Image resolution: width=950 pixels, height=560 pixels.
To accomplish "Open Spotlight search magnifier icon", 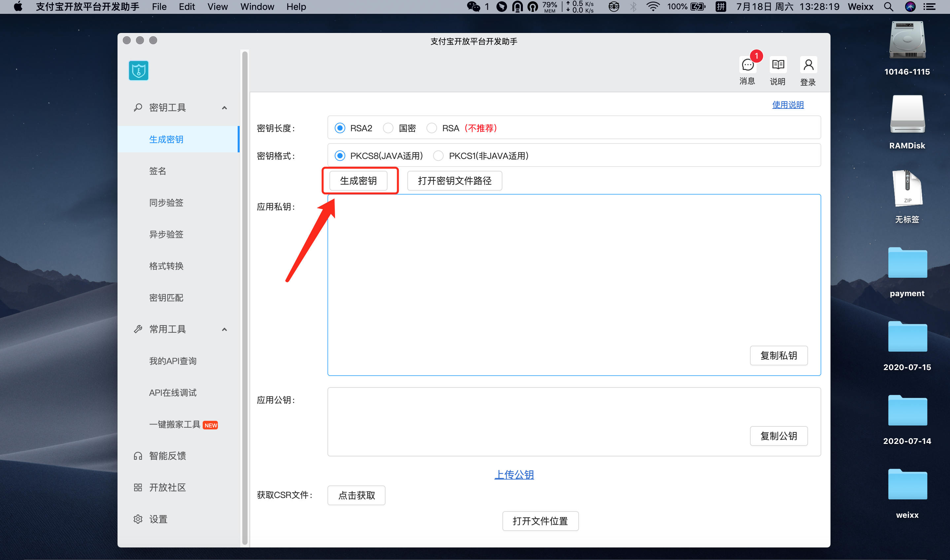I will [889, 6].
